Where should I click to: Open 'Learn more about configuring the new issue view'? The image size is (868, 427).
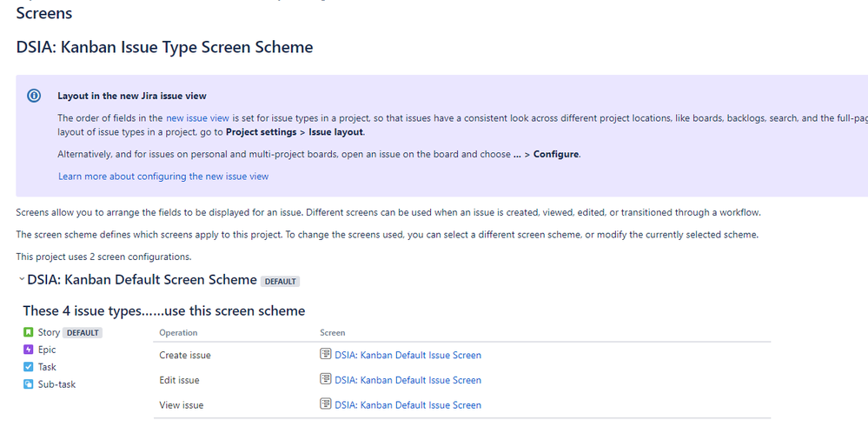[163, 177]
